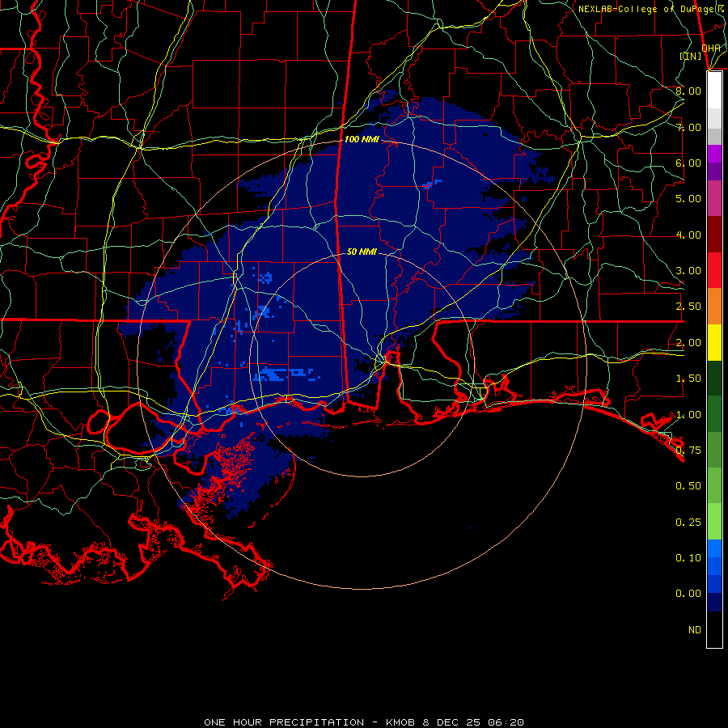The width and height of the screenshot is (728, 728).
Task: Click the 2.50 legend value
Action: tap(688, 307)
